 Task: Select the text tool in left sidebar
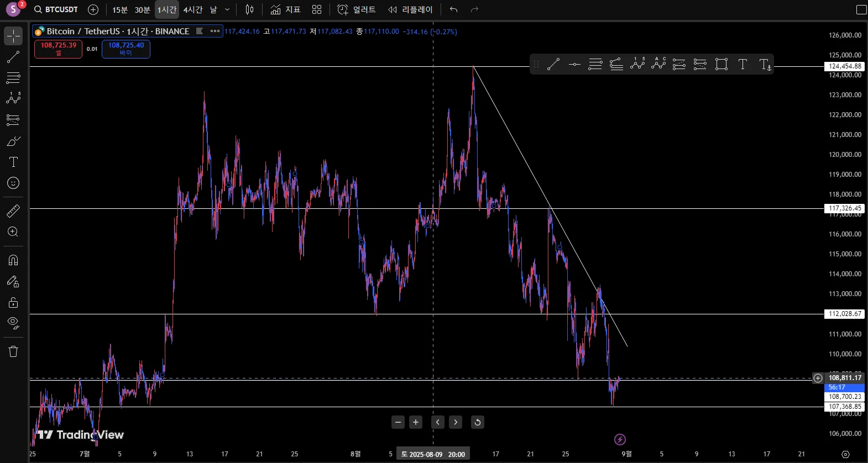point(13,162)
